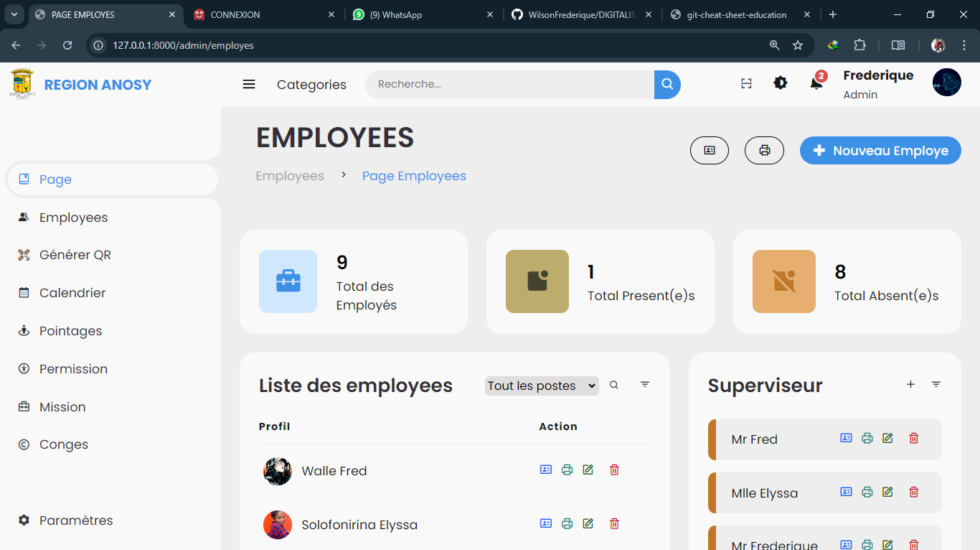
Task: Toggle the hamburger sidebar menu
Action: tap(249, 85)
